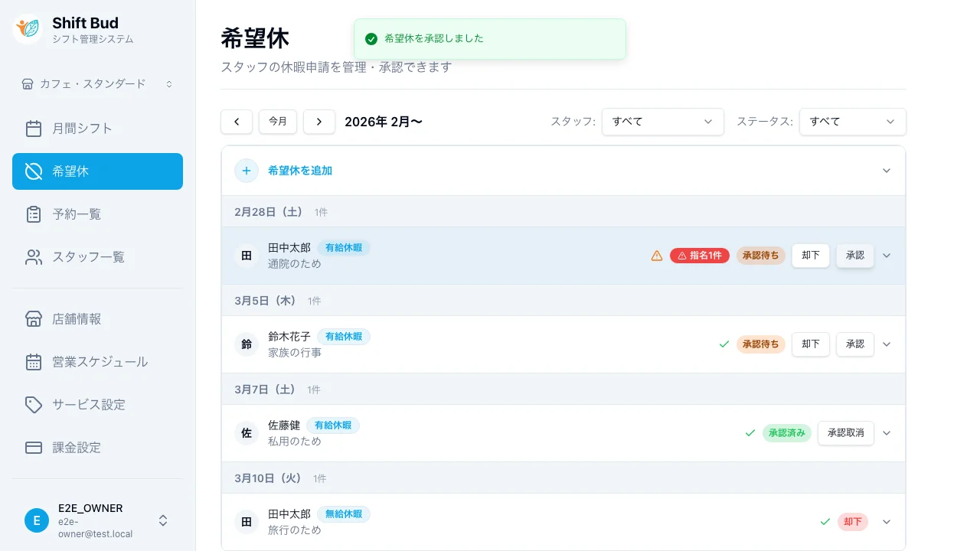Expand the 希望休を追加 panel chevron
Viewport: 980px width, 551px height.
pos(887,171)
